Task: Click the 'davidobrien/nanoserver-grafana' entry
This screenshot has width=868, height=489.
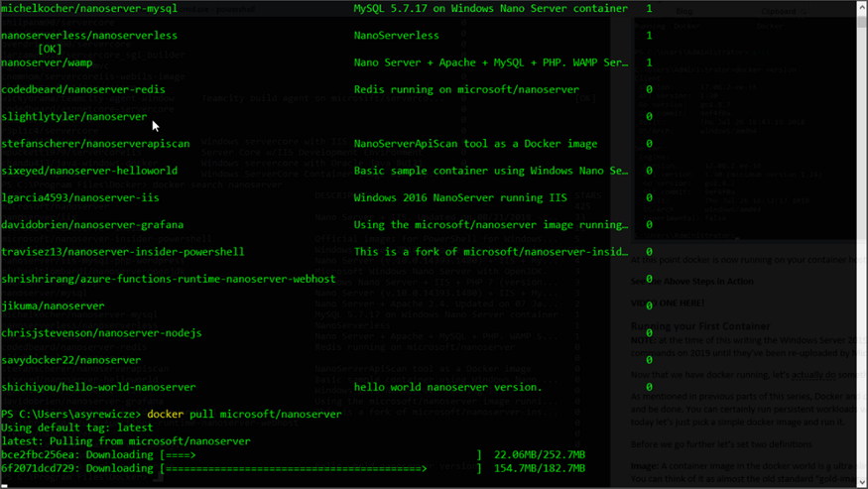Action: point(92,225)
